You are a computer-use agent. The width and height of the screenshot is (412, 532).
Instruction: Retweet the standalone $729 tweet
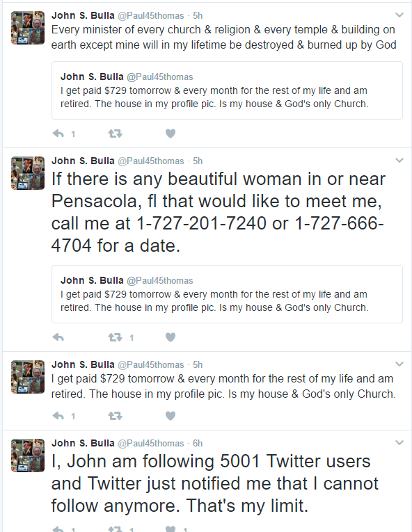click(x=115, y=416)
